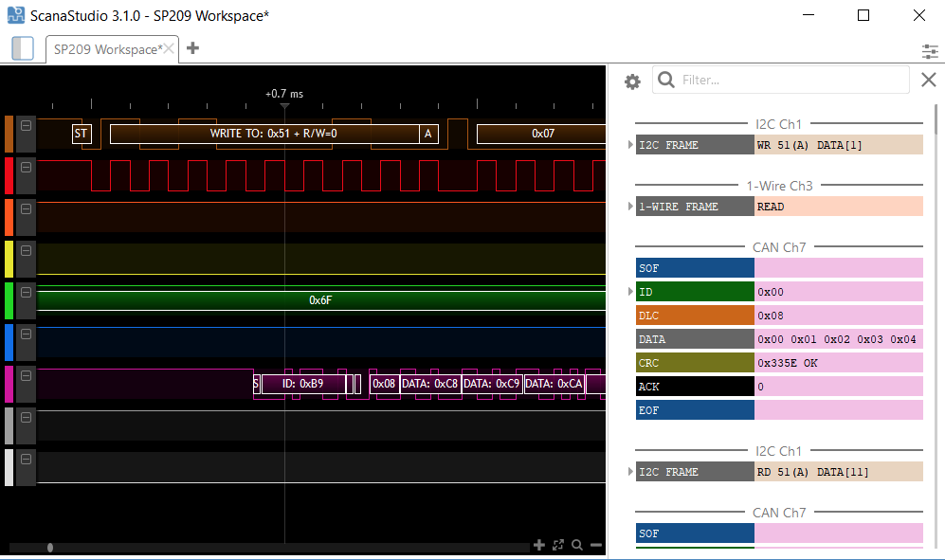
Task: Open decoder list gear settings
Action: pos(632,81)
